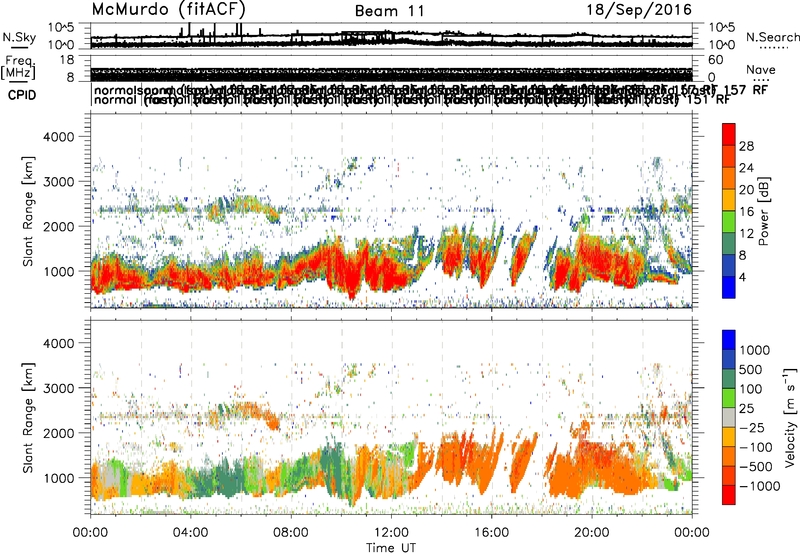
Task: Click the '-1000' velocity colorbar value
Action: 759,486
